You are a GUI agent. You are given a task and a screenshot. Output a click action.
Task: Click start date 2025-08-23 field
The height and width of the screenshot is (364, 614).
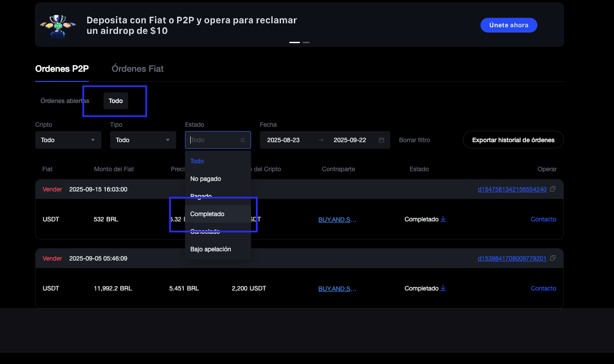pos(284,140)
